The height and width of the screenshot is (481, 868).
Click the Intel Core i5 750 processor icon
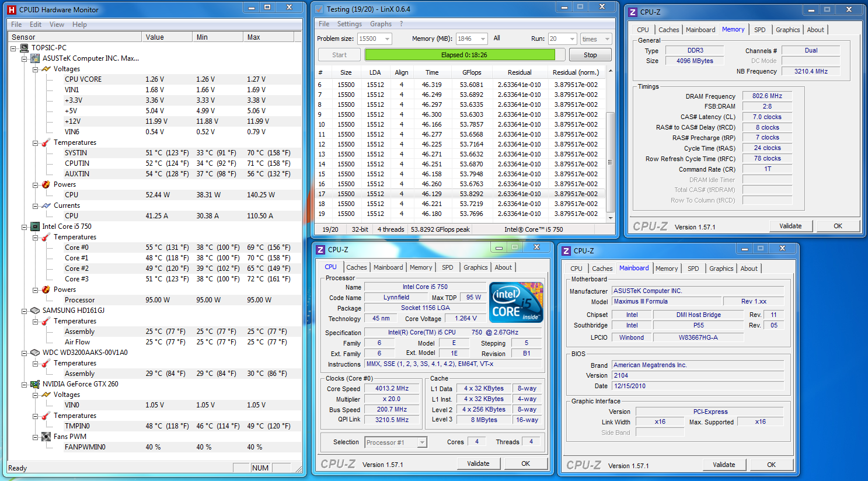tap(35, 226)
